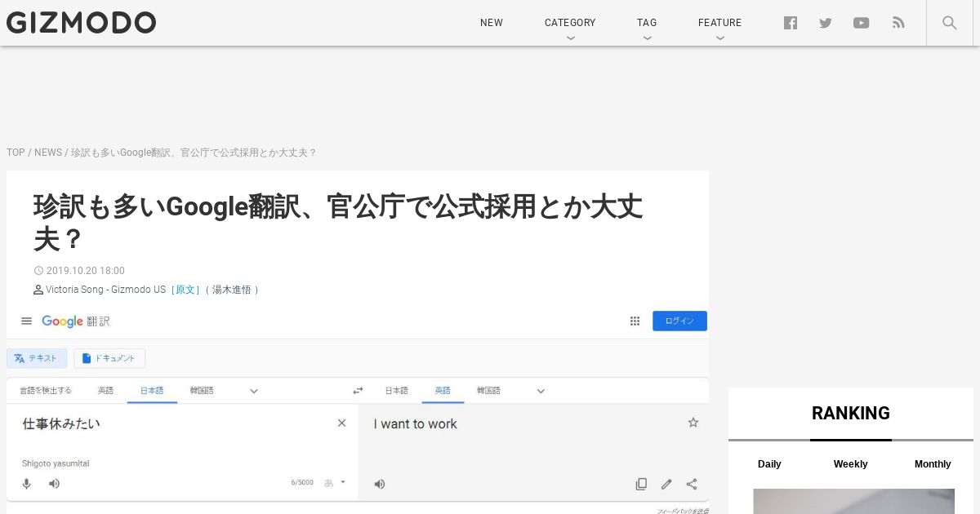Viewport: 980px width, 514px height.
Task: Open the あ input method dropdown
Action: [335, 482]
